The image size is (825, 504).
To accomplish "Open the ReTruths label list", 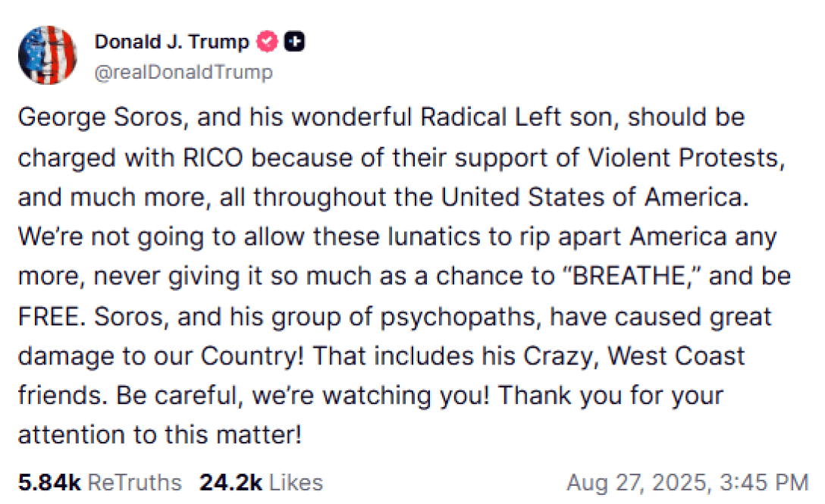I will pos(135,483).
